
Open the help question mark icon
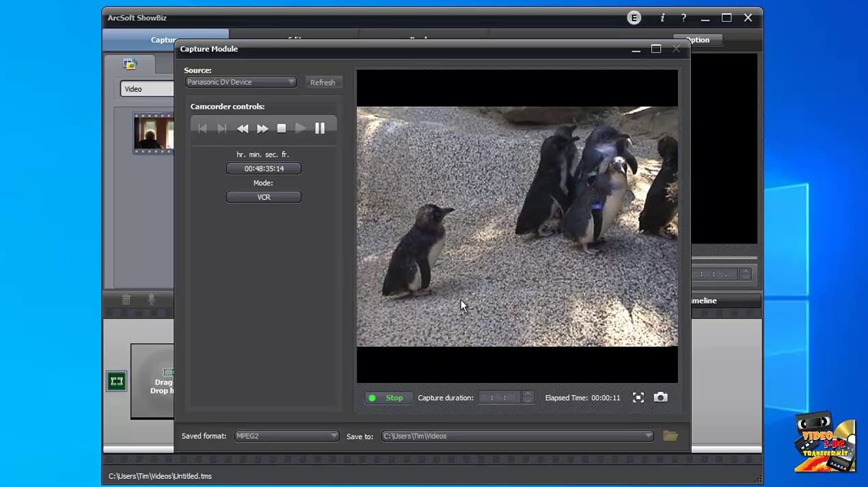pos(683,18)
